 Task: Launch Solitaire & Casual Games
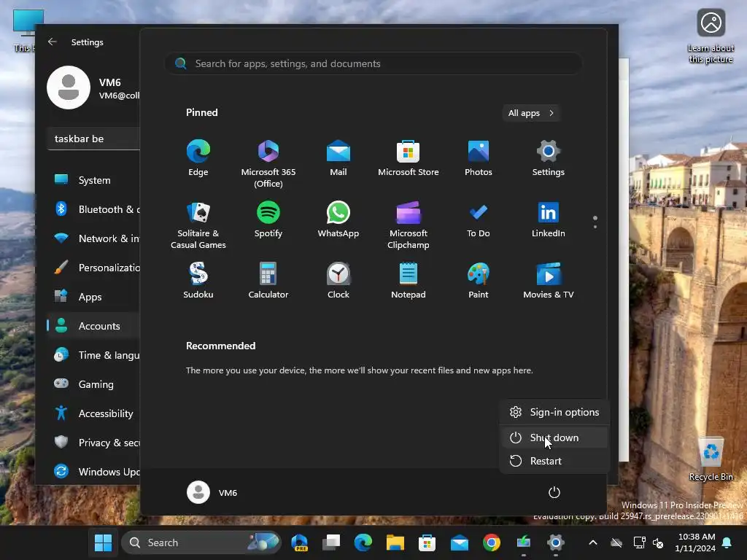pos(198,225)
